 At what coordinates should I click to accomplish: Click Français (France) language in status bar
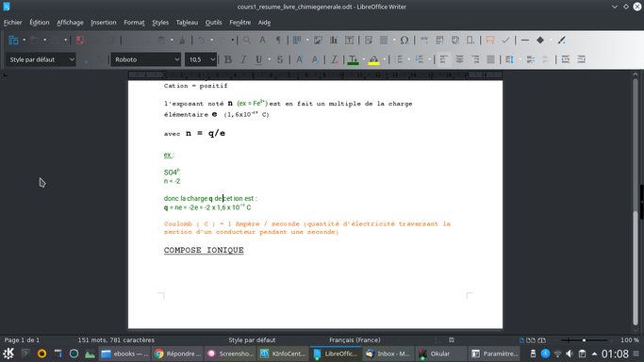pyautogui.click(x=355, y=339)
